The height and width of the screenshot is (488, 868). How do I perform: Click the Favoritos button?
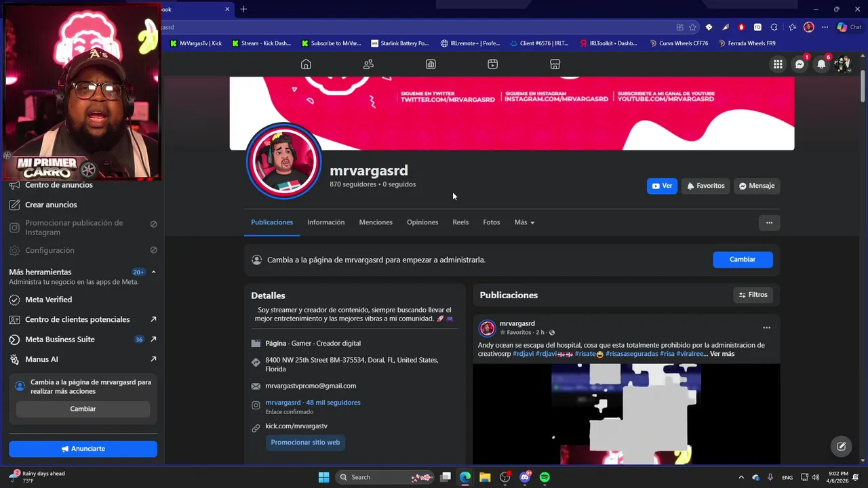[705, 186]
